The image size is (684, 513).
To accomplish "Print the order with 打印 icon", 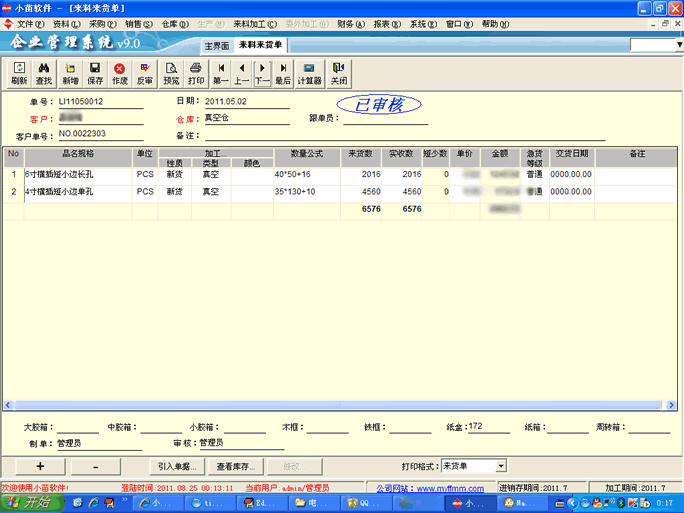I will 196,74.
